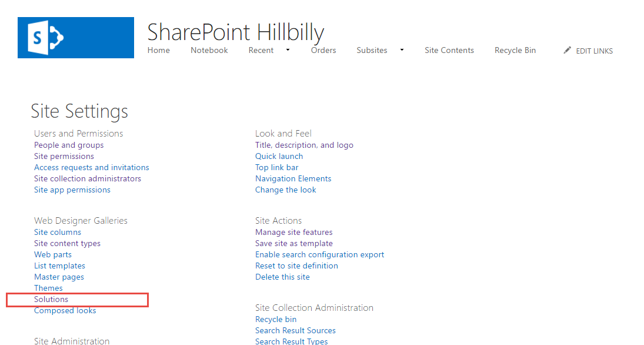This screenshot has width=644, height=345.
Task: Open Title, description, and logo settings
Action: click(x=304, y=145)
